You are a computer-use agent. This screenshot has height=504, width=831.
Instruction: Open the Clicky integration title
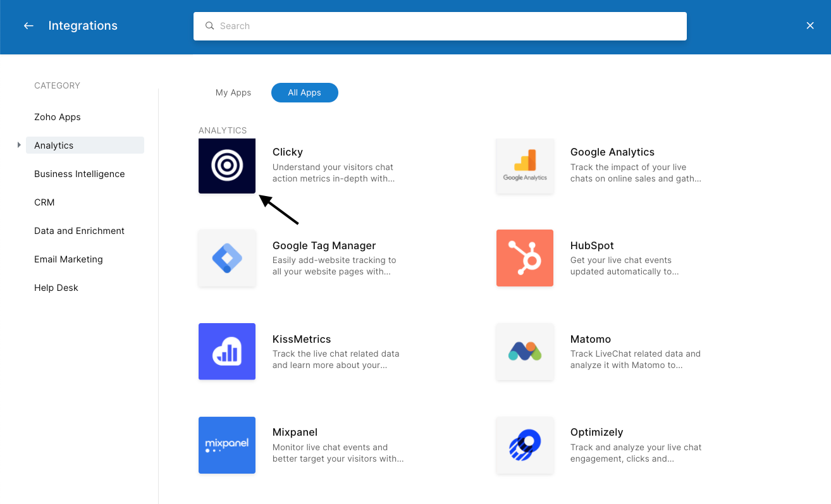point(288,152)
